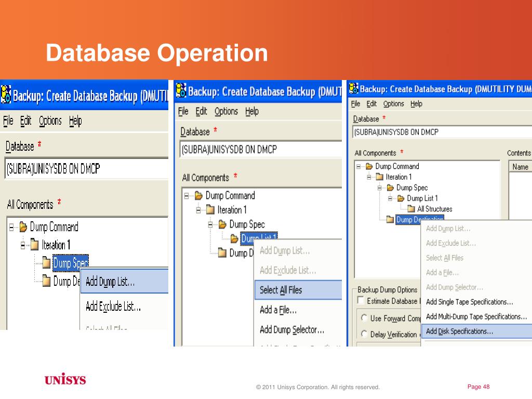This screenshot has width=532, height=399.
Task: Select the Dump List 1 label in the right window
Action: [x=422, y=198]
